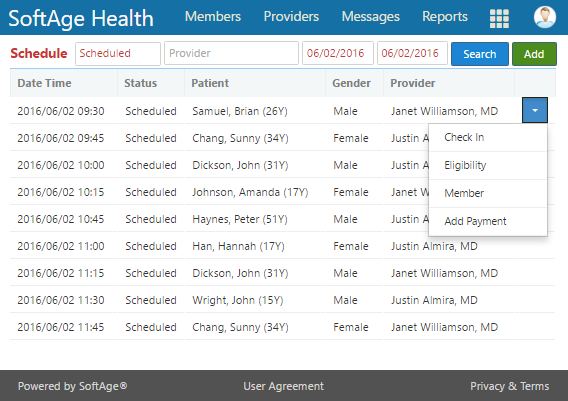
Task: Click the green Add button
Action: [x=534, y=54]
